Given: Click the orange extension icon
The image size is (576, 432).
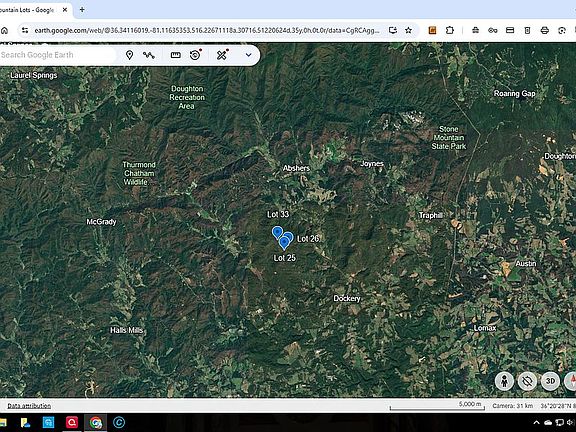Looking at the screenshot, I should [x=432, y=30].
